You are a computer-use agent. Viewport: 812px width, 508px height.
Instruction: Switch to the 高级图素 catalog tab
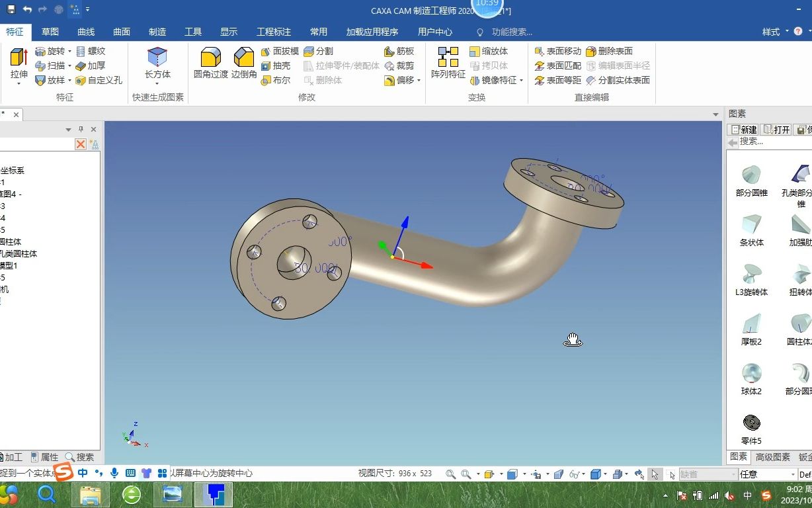pos(773,457)
